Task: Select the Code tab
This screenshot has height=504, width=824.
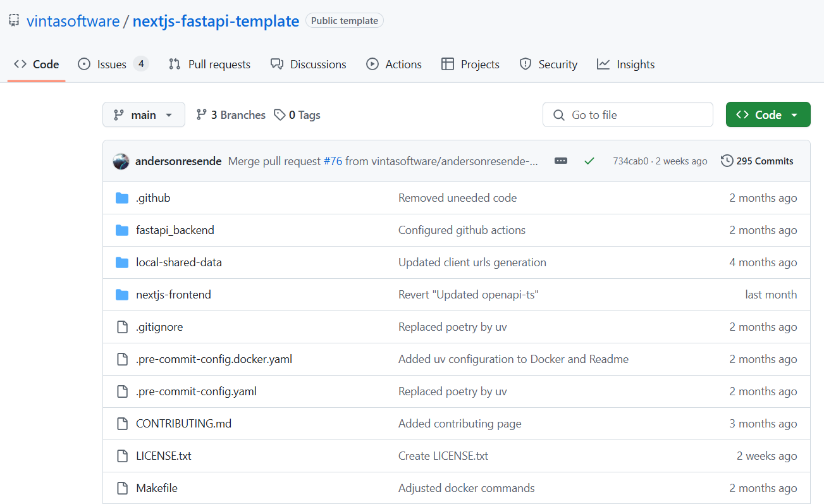Action: click(x=37, y=65)
